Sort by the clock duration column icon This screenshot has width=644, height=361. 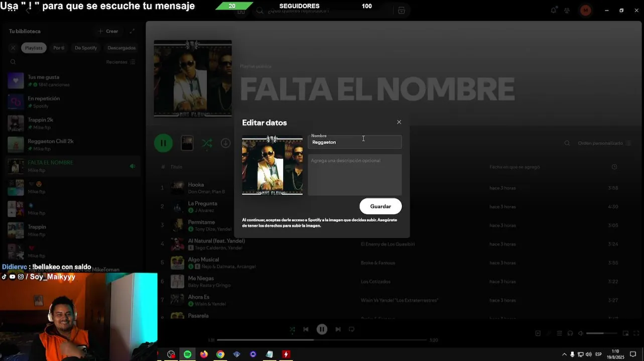tap(614, 166)
